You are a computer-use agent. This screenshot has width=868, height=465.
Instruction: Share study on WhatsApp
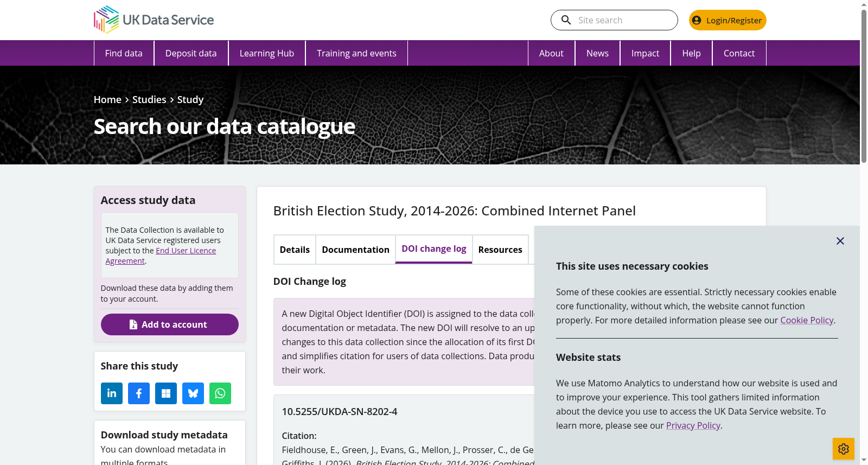220,393
